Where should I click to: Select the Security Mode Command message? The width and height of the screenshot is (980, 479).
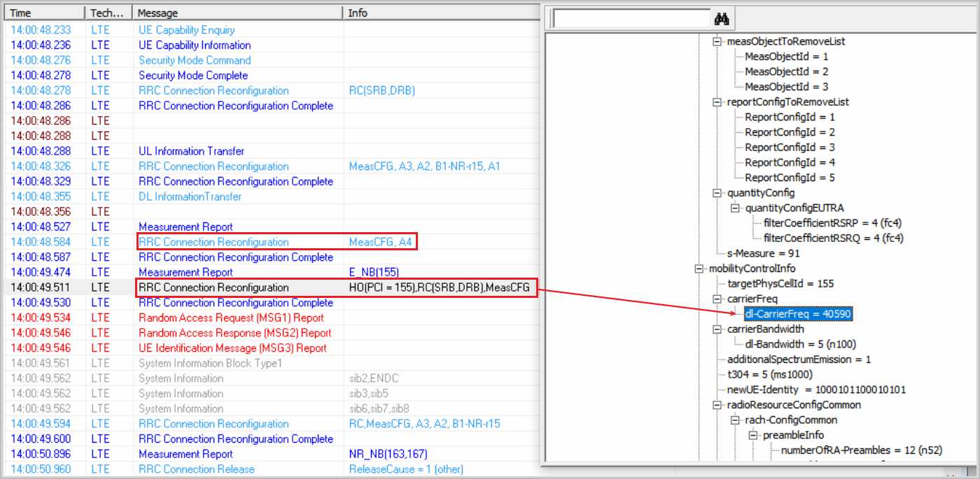[x=194, y=60]
